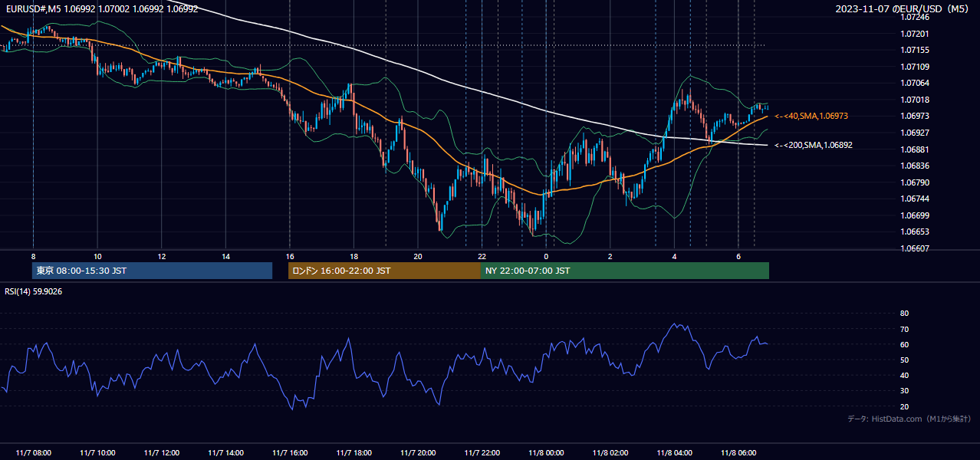
Task: Click price level 1.06881 on the axis
Action: [915, 149]
